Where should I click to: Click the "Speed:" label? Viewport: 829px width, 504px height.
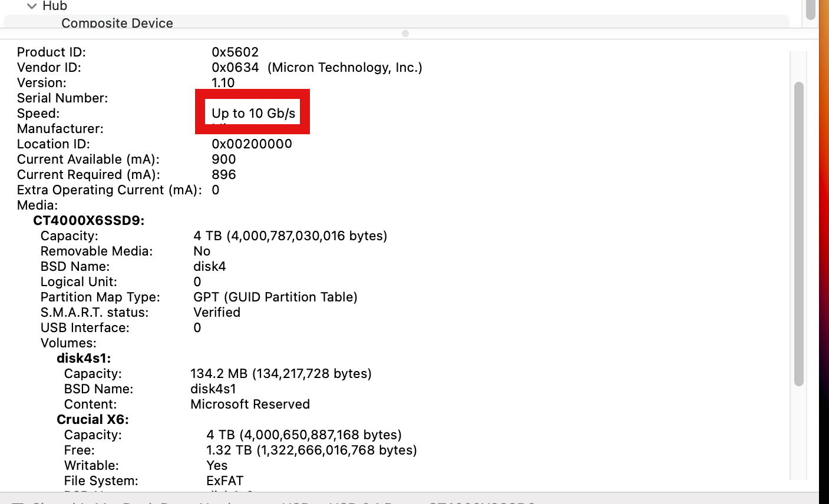pyautogui.click(x=38, y=114)
